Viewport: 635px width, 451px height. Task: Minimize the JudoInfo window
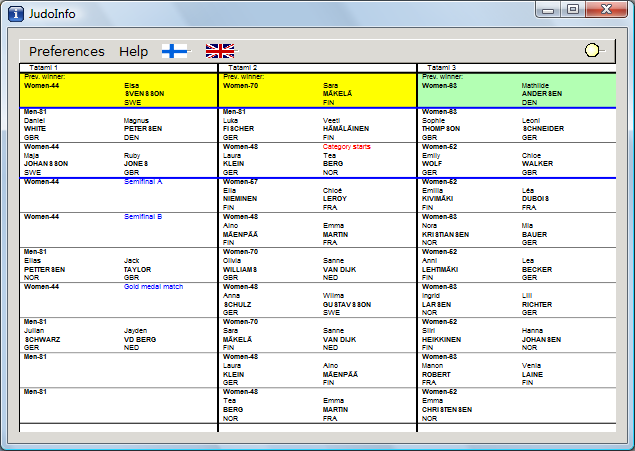tap(548, 9)
